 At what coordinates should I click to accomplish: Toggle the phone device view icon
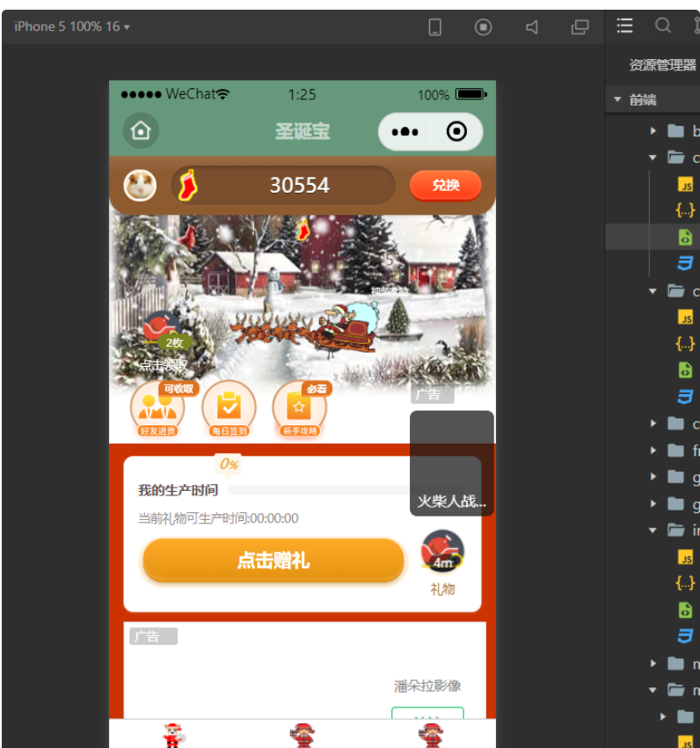(x=435, y=27)
